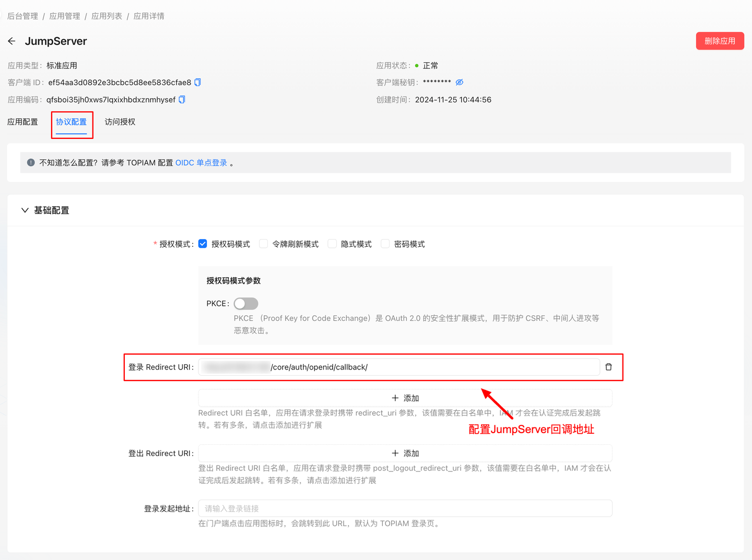Click the red 删除应用 button
752x560 pixels.
[x=720, y=41]
